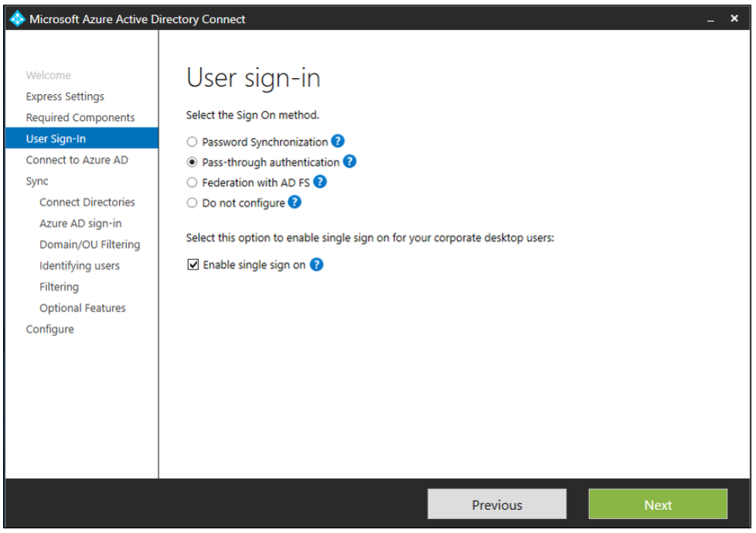Select Password Synchronization radio button
The width and height of the screenshot is (756, 533).
click(192, 141)
